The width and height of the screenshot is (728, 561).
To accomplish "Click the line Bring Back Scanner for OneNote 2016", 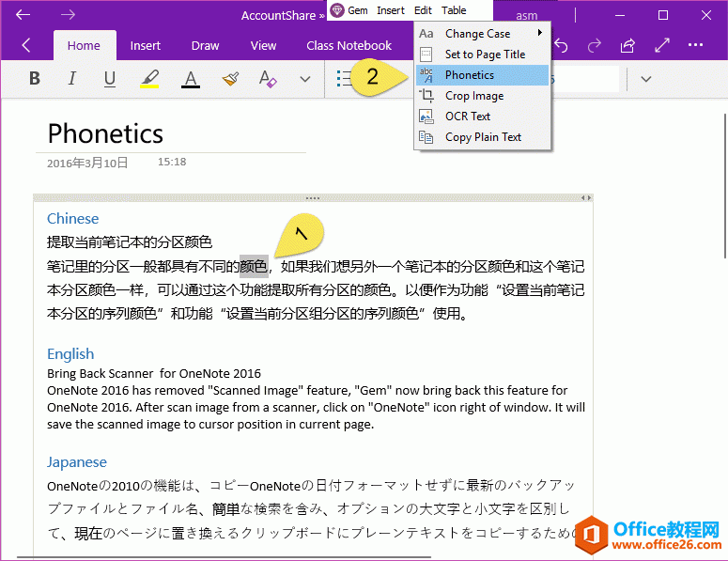I will point(154,373).
